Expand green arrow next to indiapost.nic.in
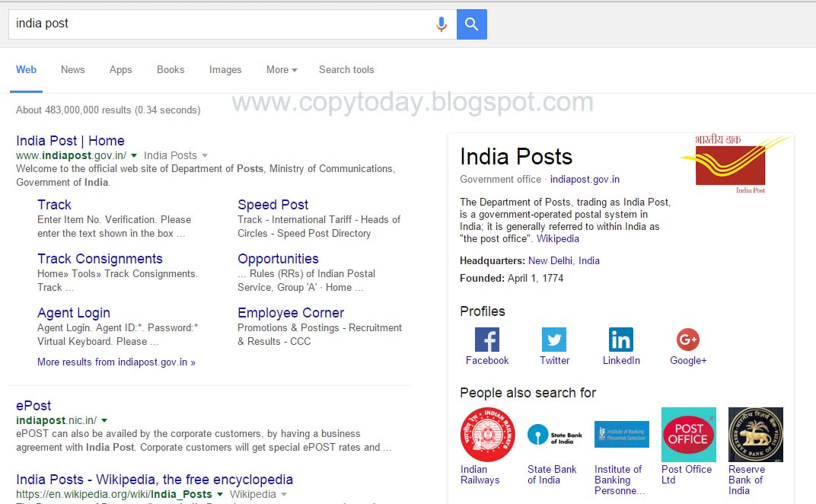This screenshot has height=504, width=816. pyautogui.click(x=104, y=421)
